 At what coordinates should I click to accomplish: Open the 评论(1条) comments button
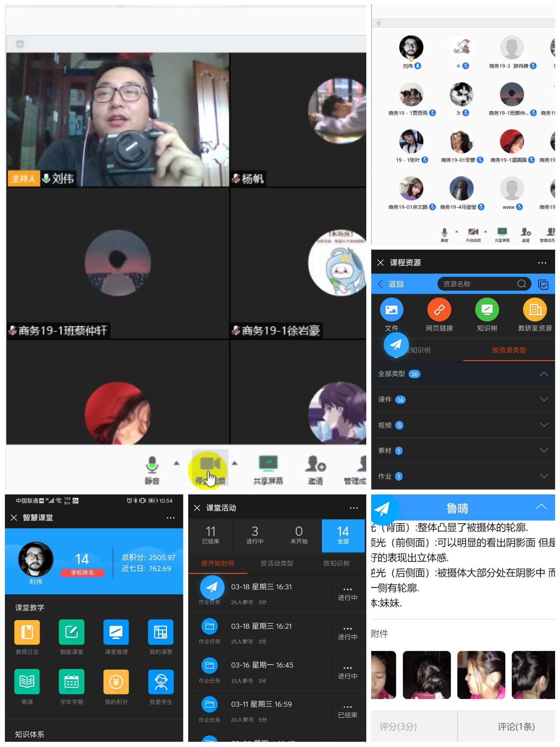(516, 726)
